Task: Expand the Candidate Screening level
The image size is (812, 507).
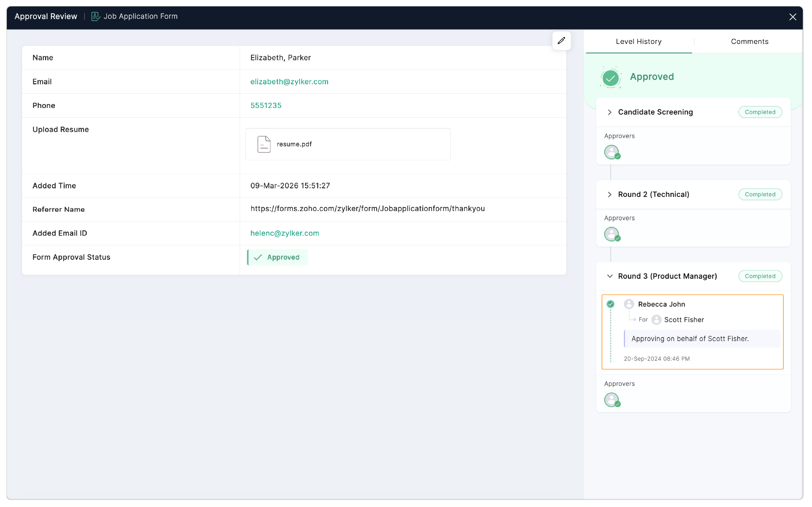Action: [x=610, y=112]
